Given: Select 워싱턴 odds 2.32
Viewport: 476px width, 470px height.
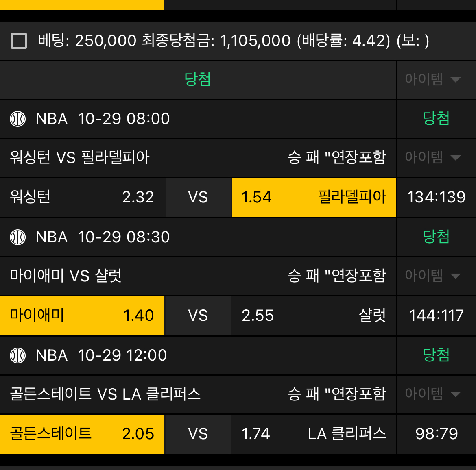Looking at the screenshot, I should point(82,197).
